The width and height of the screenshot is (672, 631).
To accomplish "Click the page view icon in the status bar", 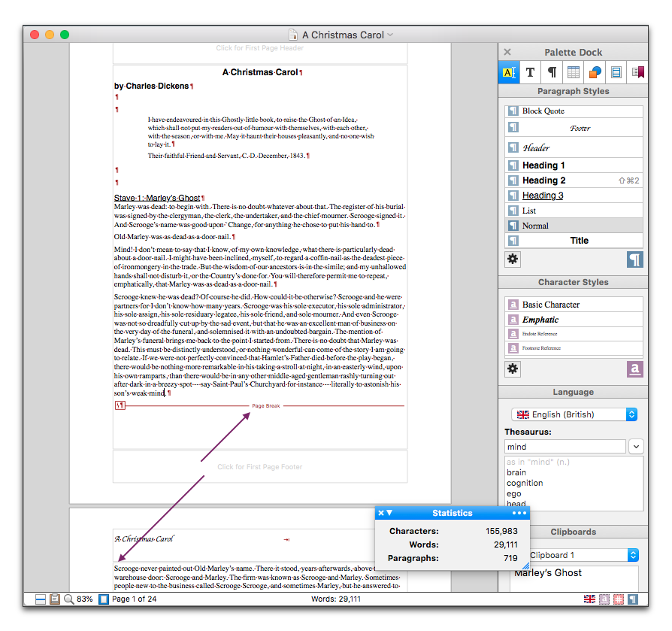I will [104, 599].
